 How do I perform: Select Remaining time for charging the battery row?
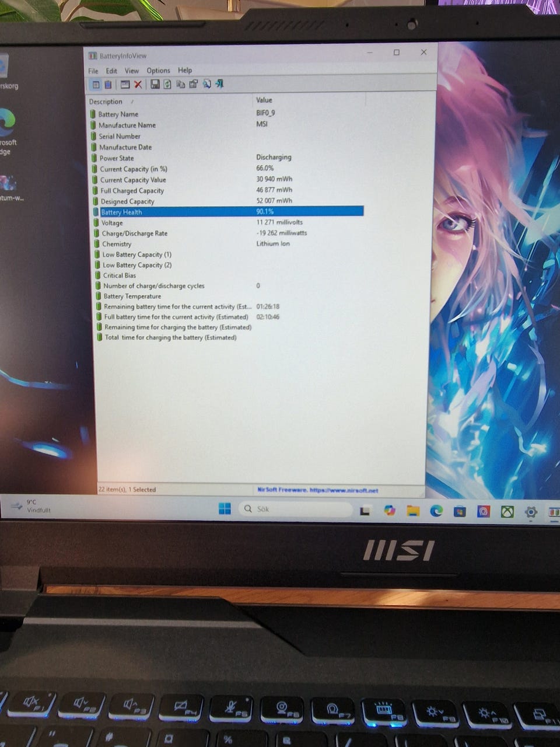click(230, 327)
